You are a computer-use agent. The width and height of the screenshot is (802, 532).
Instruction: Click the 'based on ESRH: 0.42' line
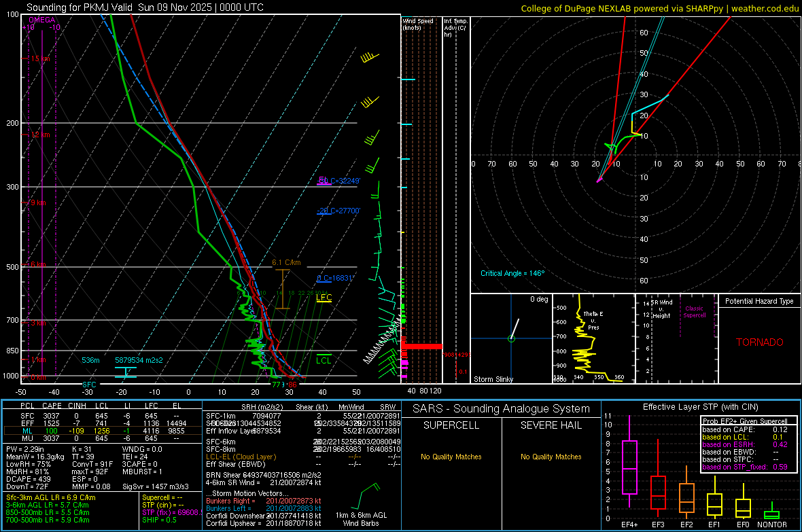point(745,444)
